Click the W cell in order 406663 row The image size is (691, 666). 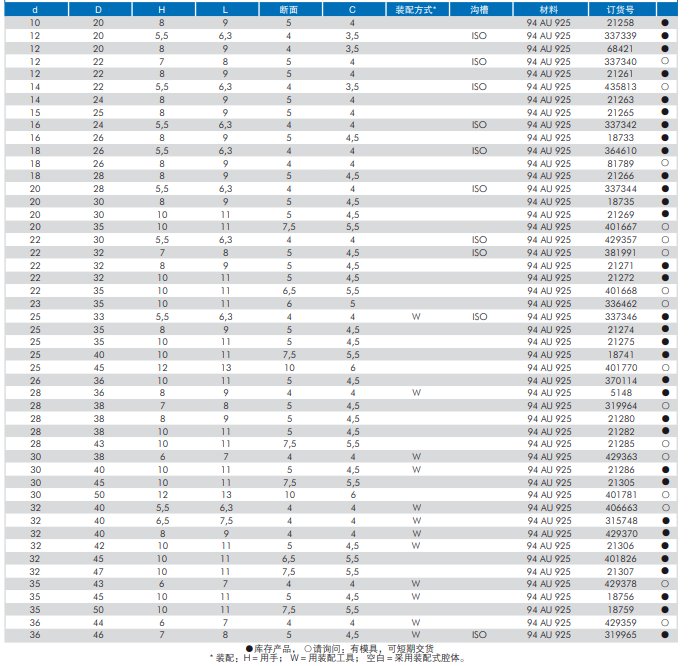(416, 507)
